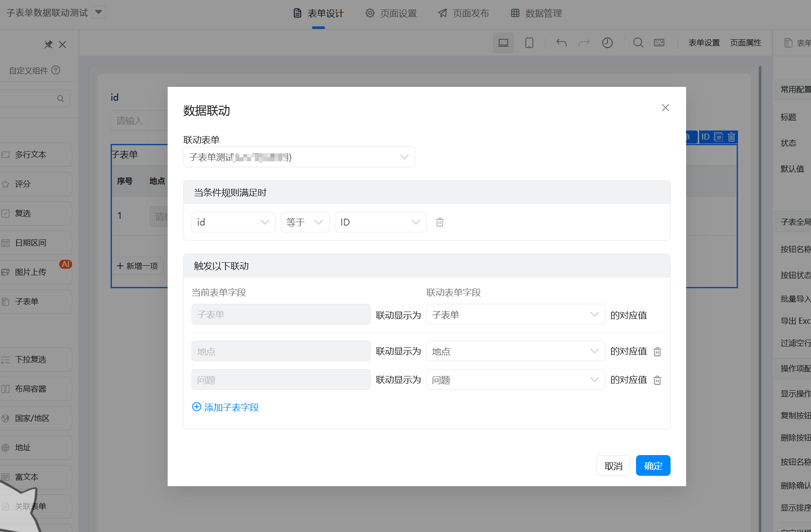Delete the 问题 linkage row
811x532 pixels.
[x=657, y=380]
